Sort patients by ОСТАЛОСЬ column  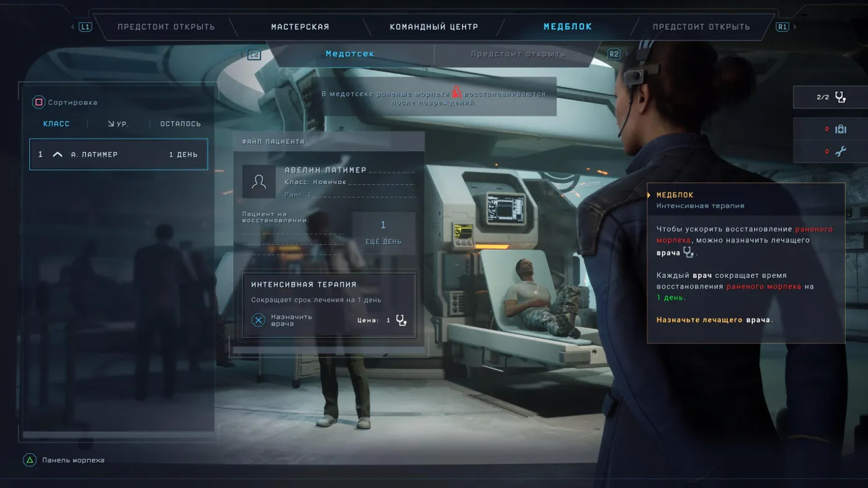tap(180, 124)
